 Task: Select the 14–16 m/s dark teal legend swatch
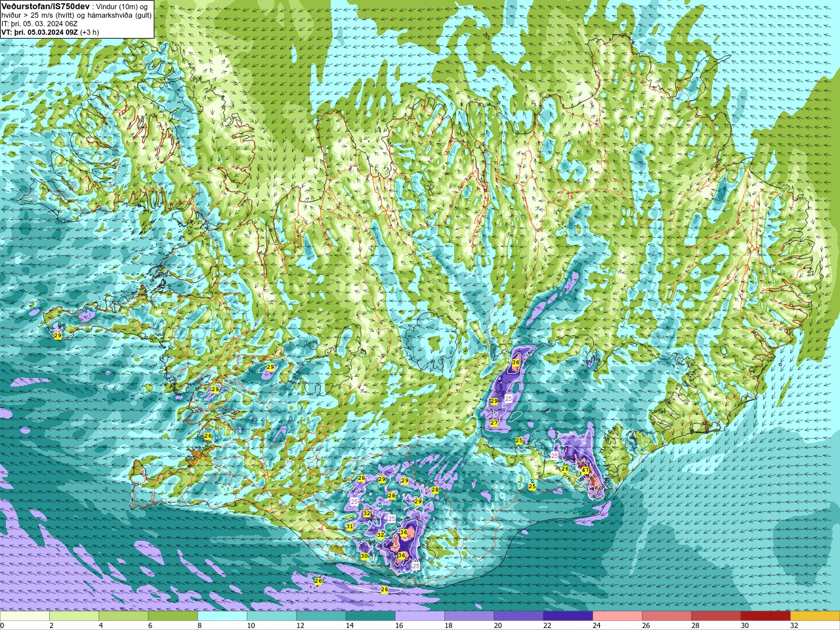[370, 616]
